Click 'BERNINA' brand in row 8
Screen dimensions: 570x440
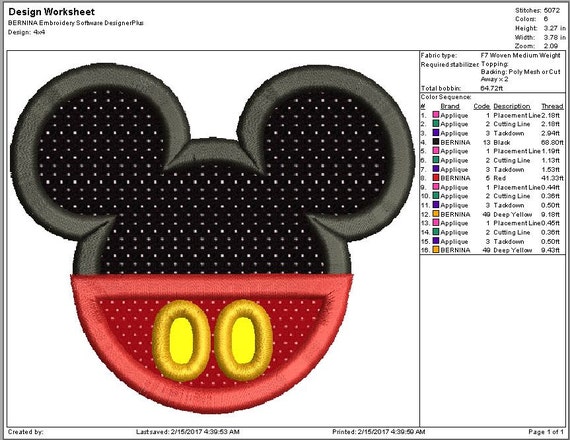point(455,178)
